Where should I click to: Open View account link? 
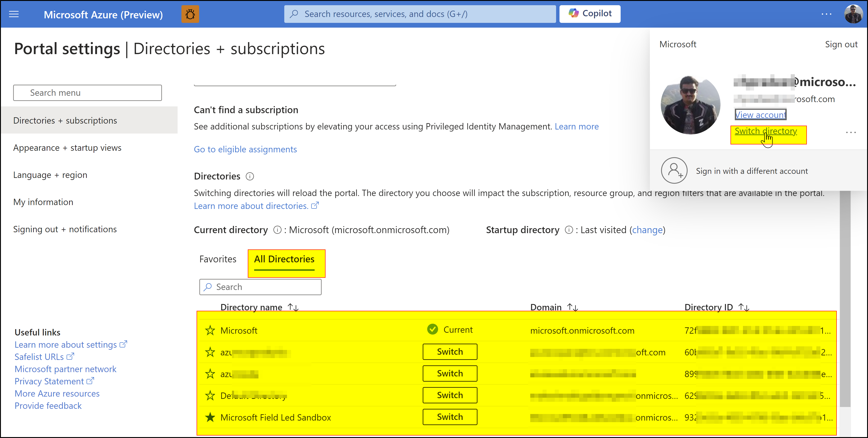pyautogui.click(x=760, y=115)
